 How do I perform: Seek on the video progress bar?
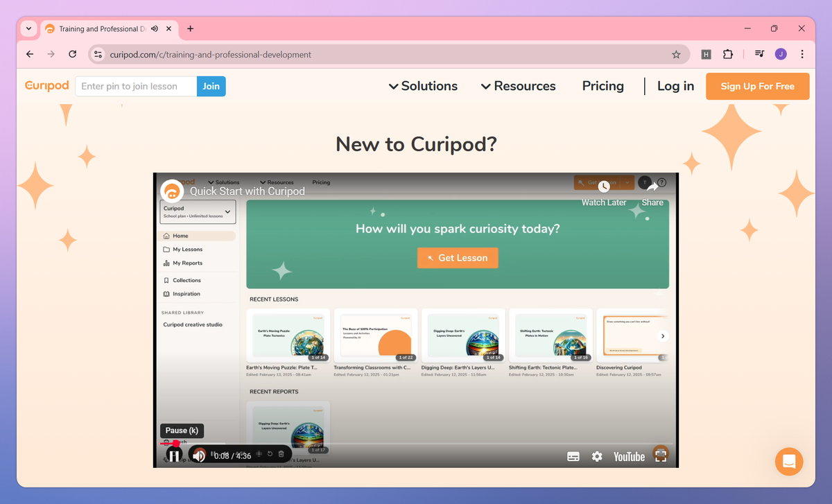tap(416, 444)
